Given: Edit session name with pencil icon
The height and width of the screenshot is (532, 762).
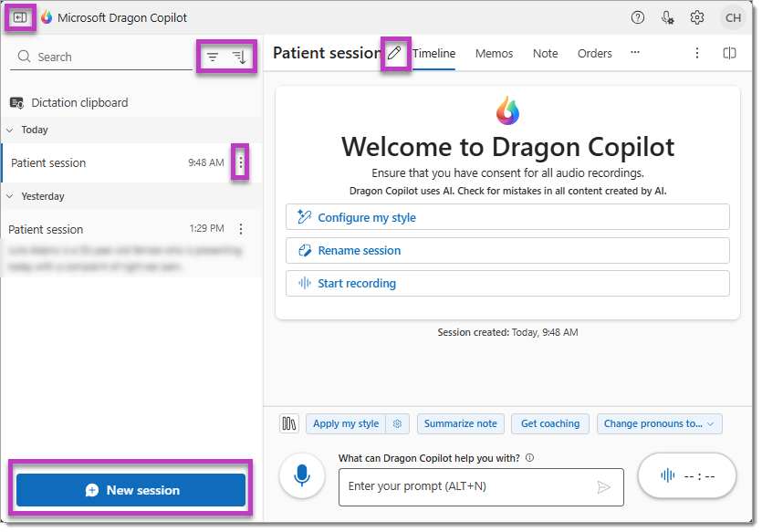Looking at the screenshot, I should [x=394, y=54].
